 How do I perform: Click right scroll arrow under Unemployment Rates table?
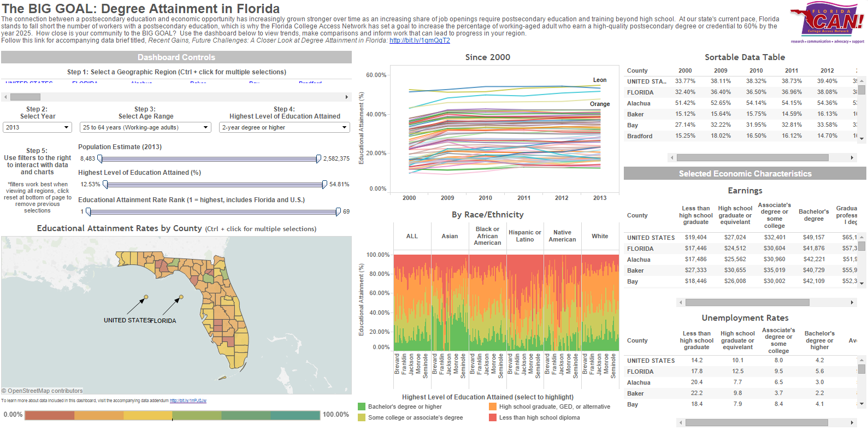coord(852,422)
